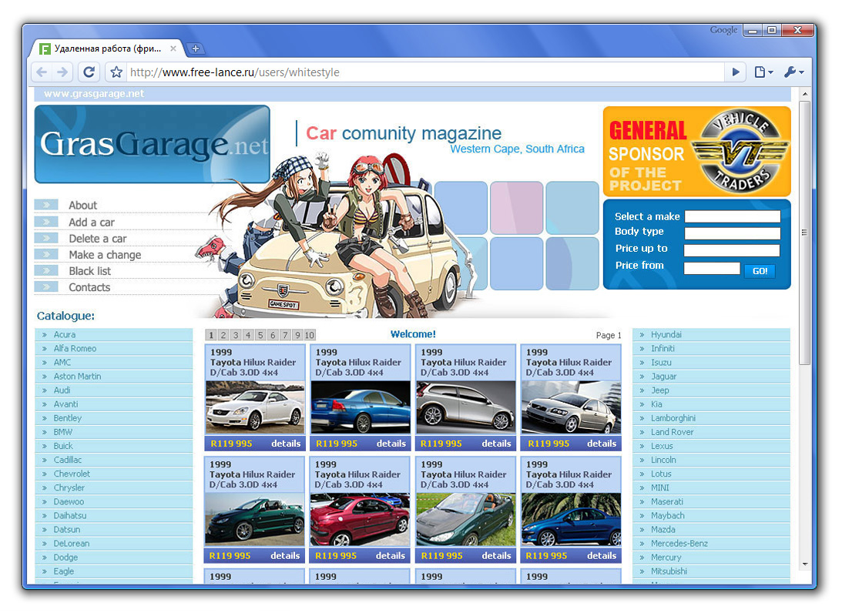Go to pagination page 10

coord(310,335)
